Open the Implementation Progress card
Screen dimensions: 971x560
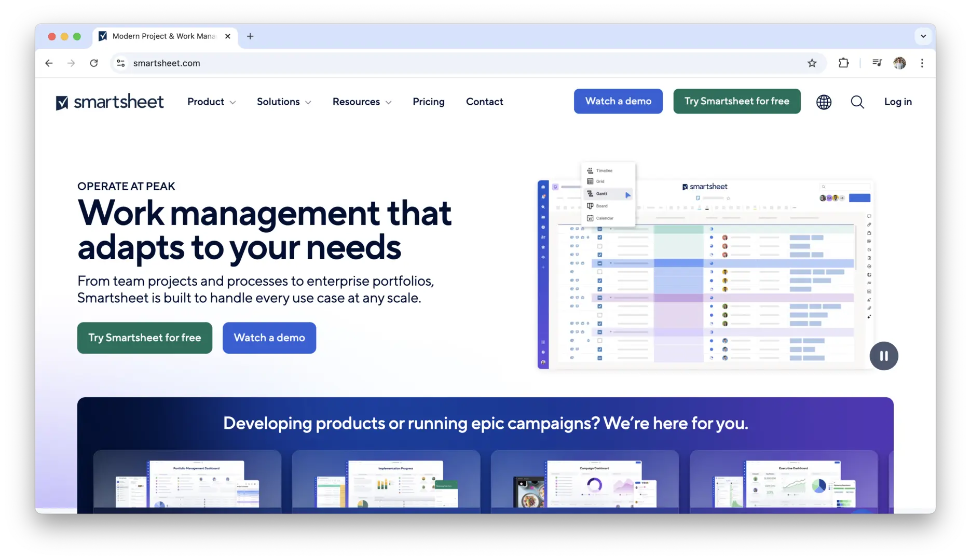coord(386,482)
